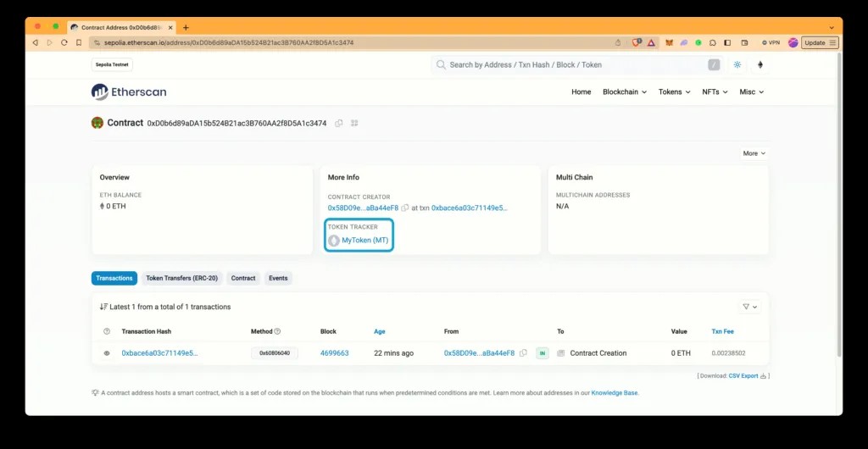Screen dimensions: 868x449
Task: Open the MyToken (MT) token tracker
Action: [364, 240]
